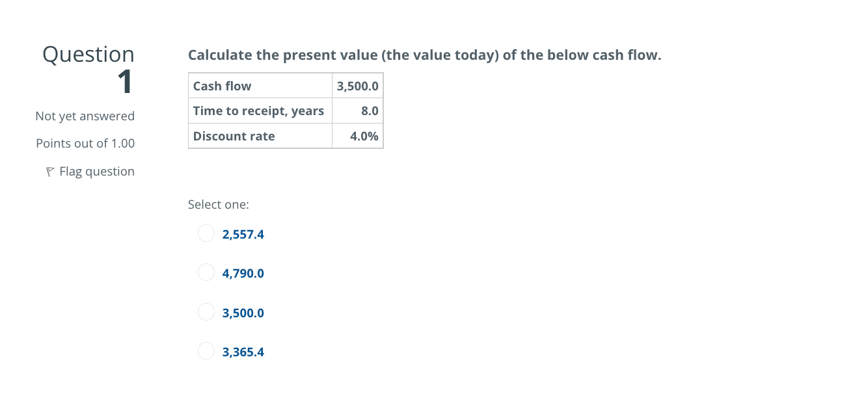
Task: Select the radio button for 3,500.0
Action: tap(206, 311)
